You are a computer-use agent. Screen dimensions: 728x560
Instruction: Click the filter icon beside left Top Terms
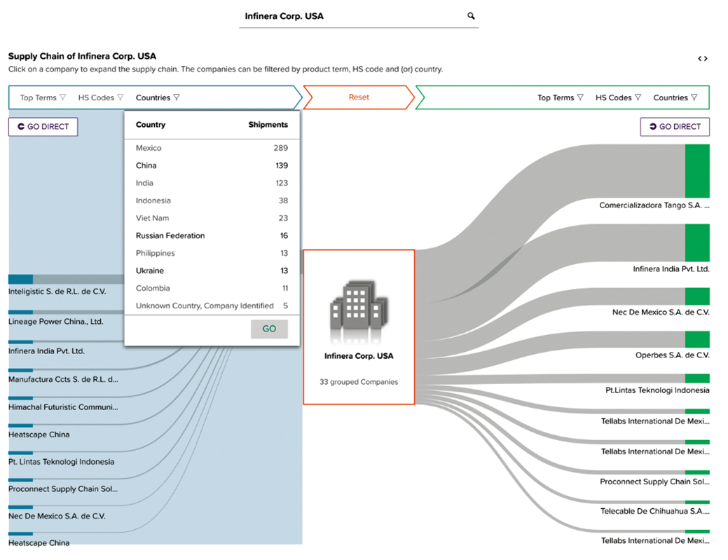point(62,98)
